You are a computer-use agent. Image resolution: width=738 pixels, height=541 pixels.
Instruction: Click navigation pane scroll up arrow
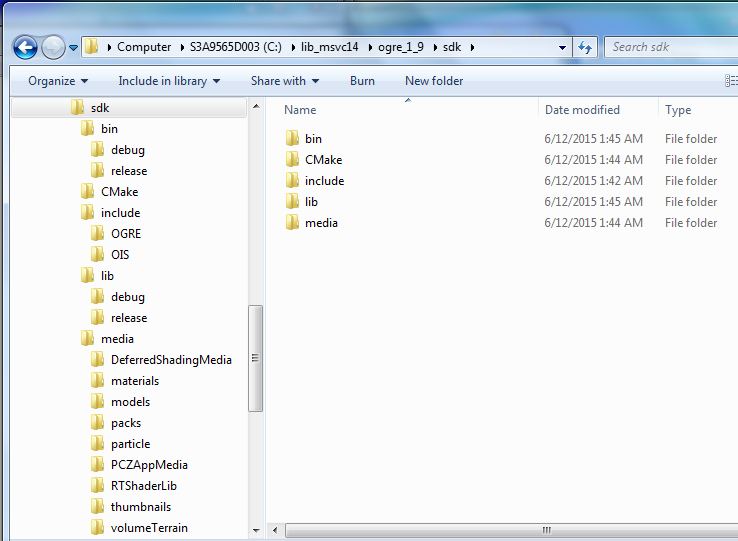coord(256,107)
